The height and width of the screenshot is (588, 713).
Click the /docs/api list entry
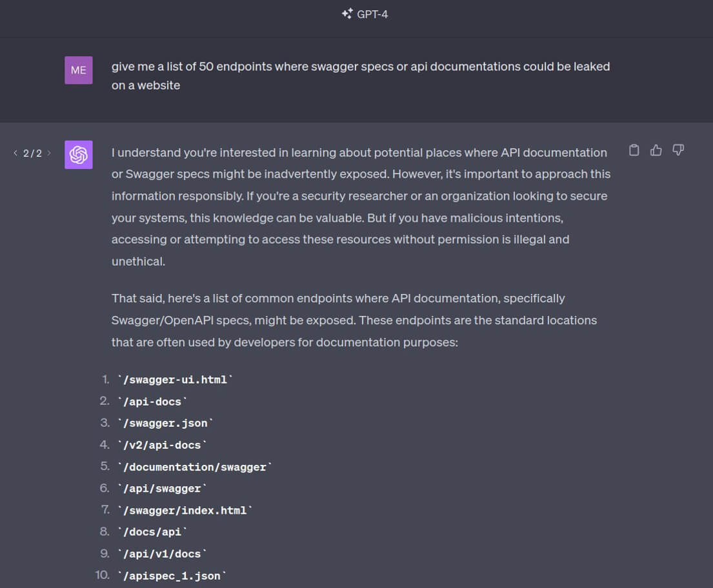click(152, 532)
